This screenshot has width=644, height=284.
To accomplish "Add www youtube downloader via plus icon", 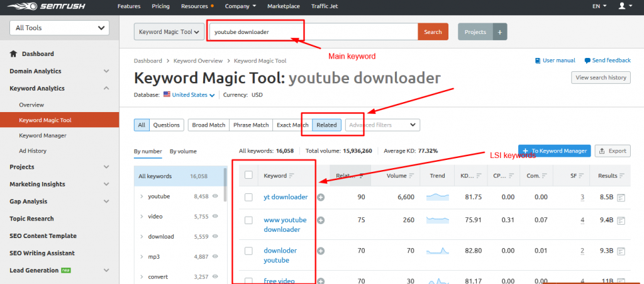I will click(321, 220).
